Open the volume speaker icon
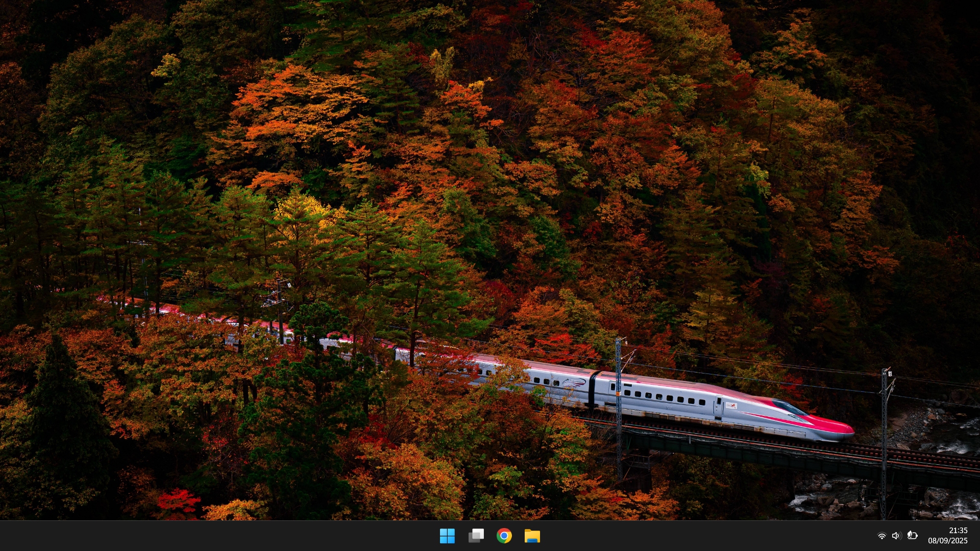Viewport: 980px width, 551px height. (896, 536)
